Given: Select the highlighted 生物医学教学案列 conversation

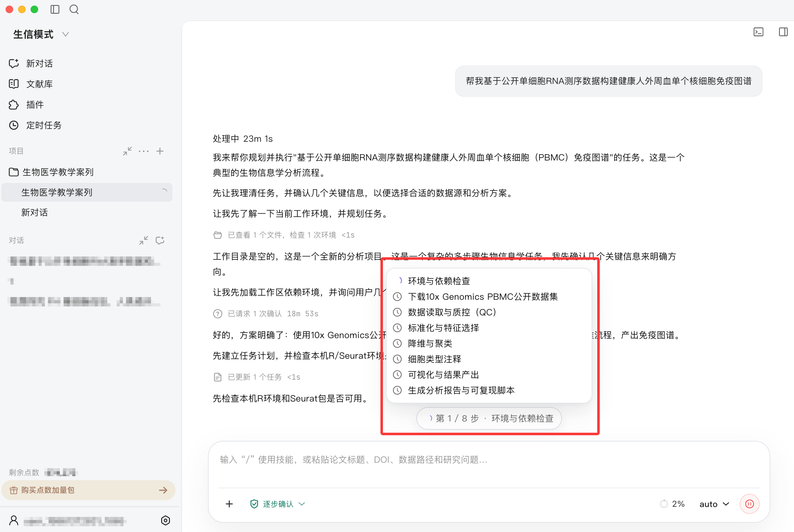Looking at the screenshot, I should (x=87, y=192).
